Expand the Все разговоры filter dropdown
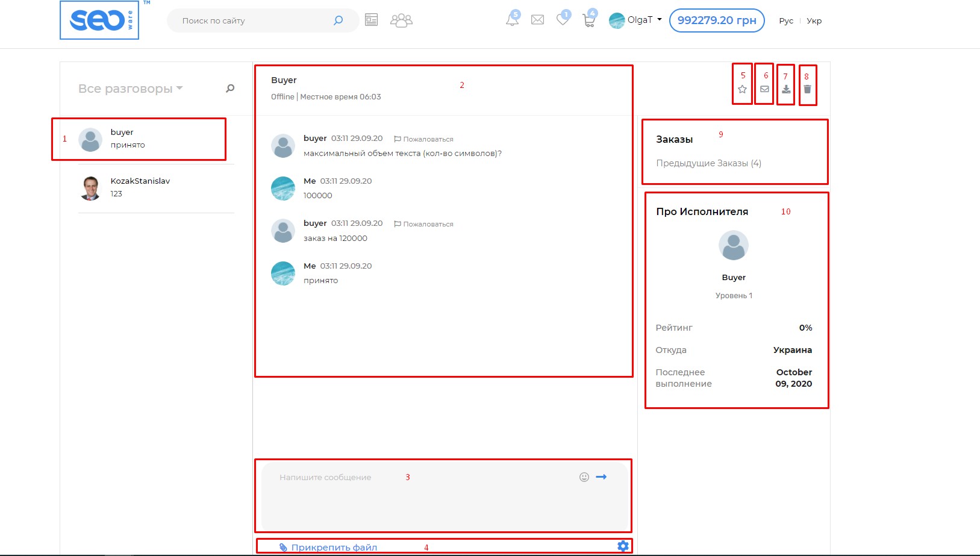The image size is (980, 556). [130, 89]
